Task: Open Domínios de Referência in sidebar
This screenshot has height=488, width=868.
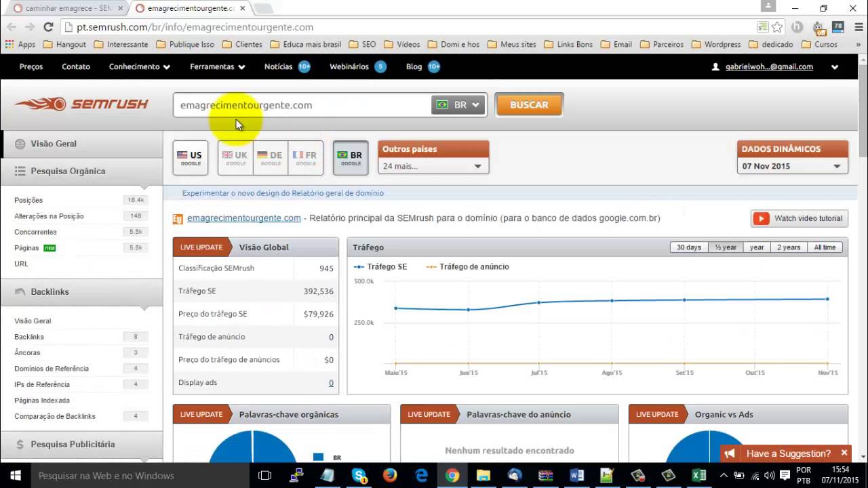Action: (52, 369)
